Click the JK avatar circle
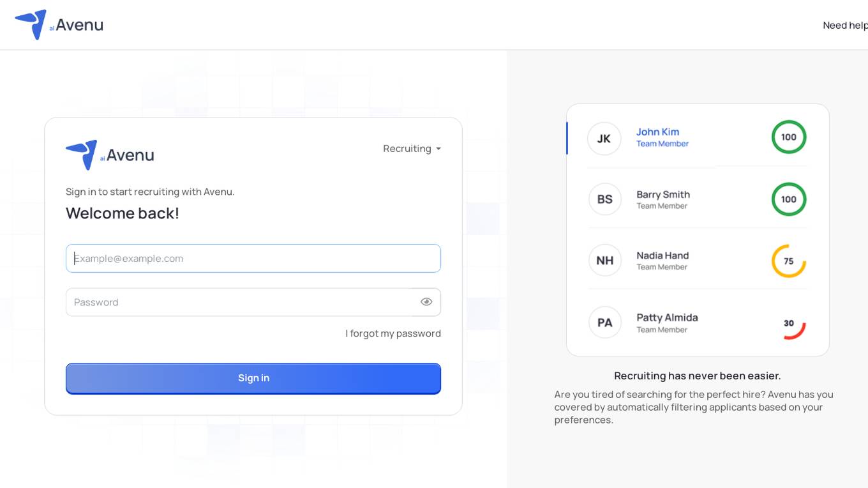 604,139
